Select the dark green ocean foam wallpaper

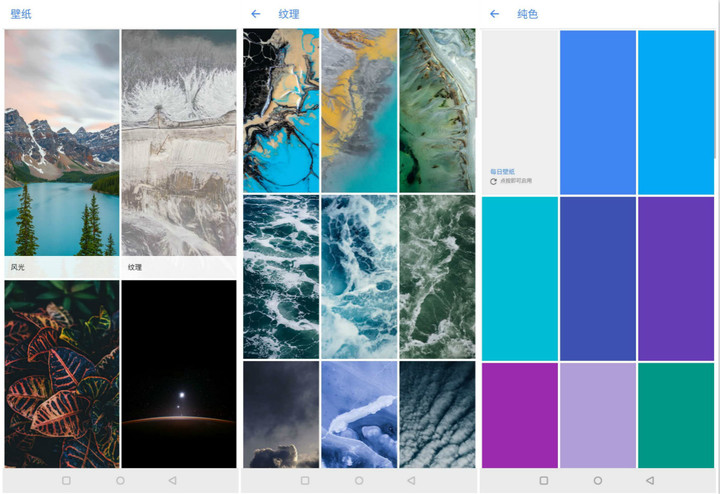(x=437, y=276)
